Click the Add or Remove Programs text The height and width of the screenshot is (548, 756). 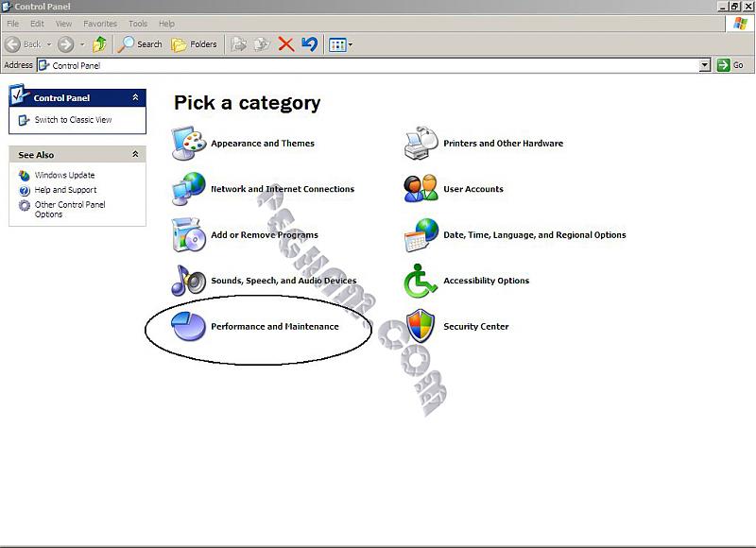(265, 234)
